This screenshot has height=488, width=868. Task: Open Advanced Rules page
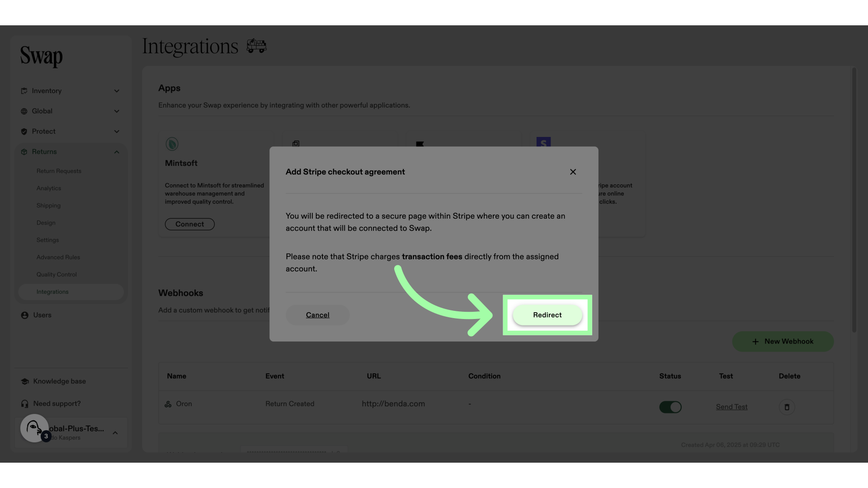click(x=58, y=257)
